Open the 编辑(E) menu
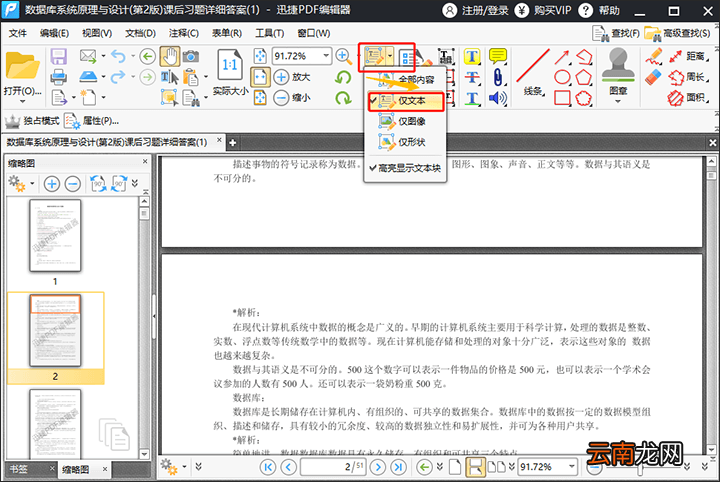This screenshot has height=482, width=720. point(54,33)
